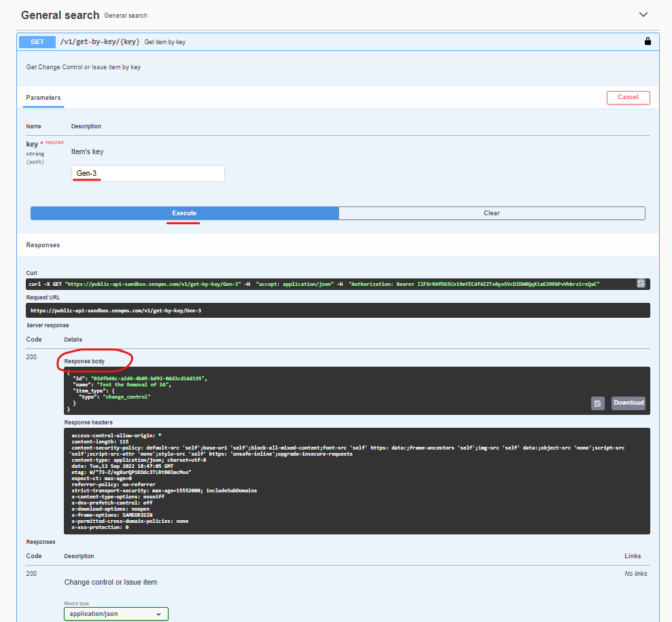This screenshot has height=622, width=672.
Task: Click the Response body label
Action: tap(84, 361)
